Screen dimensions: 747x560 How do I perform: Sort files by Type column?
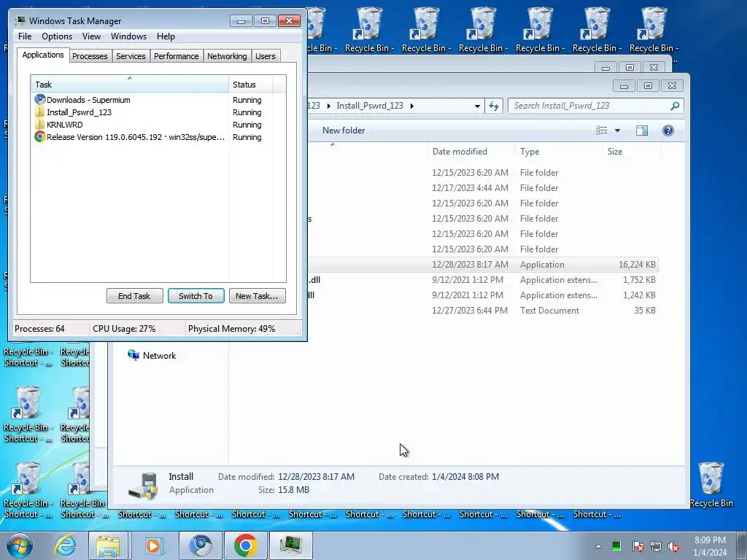[x=560, y=152]
